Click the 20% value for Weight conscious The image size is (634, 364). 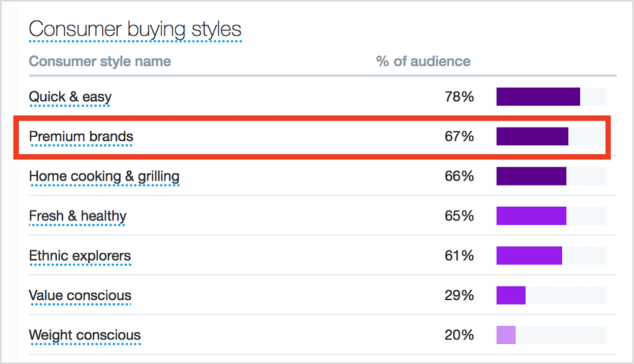(459, 335)
